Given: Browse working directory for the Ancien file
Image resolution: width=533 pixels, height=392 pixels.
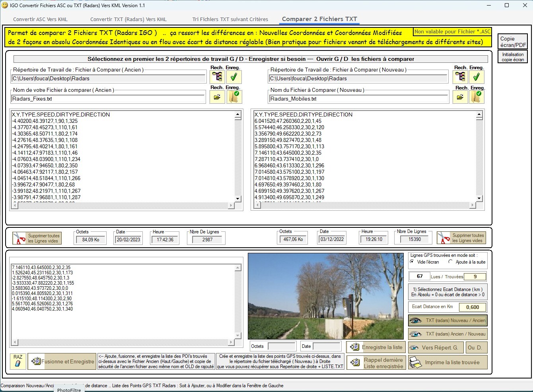Looking at the screenshot, I should [x=217, y=77].
